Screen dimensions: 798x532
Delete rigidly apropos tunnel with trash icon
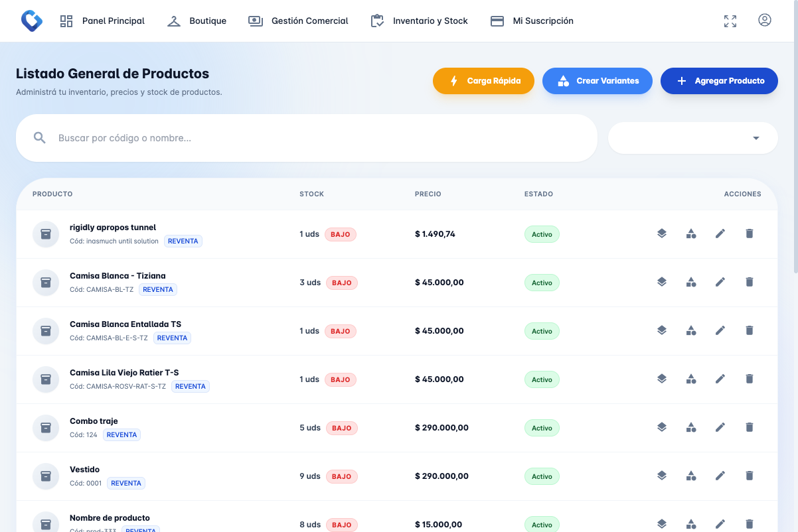(750, 233)
